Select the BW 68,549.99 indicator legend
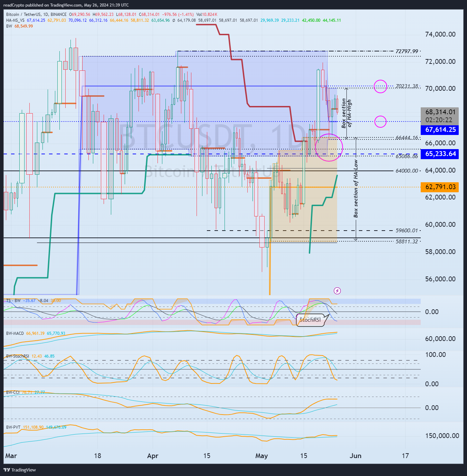The image size is (467, 476). [20, 26]
